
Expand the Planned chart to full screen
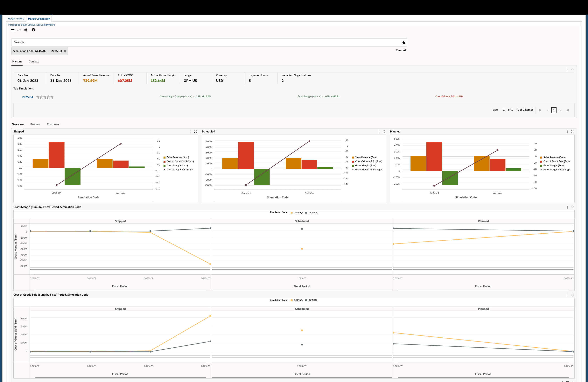572,132
